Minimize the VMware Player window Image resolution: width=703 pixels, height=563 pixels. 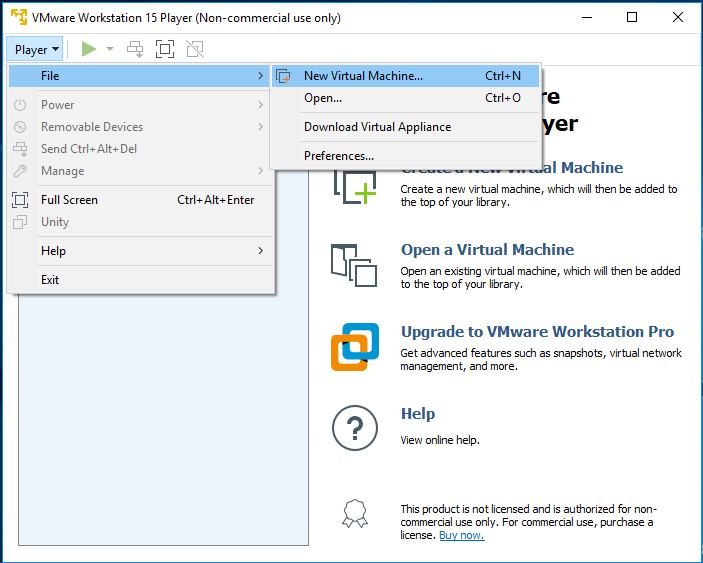coord(587,17)
